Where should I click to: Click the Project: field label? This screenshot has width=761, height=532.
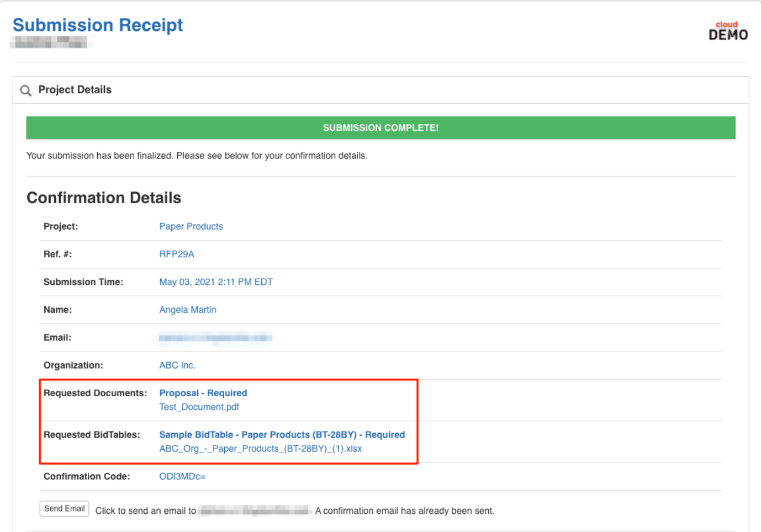point(61,226)
